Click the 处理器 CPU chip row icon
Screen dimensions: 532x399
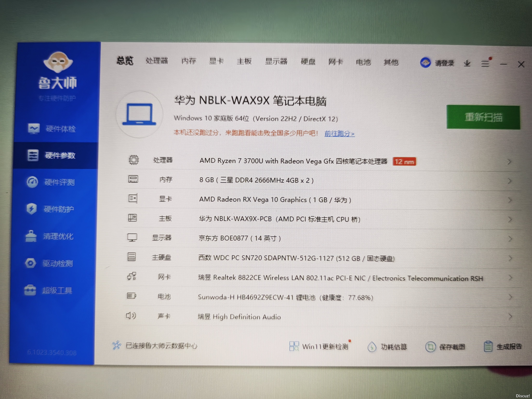pos(134,160)
